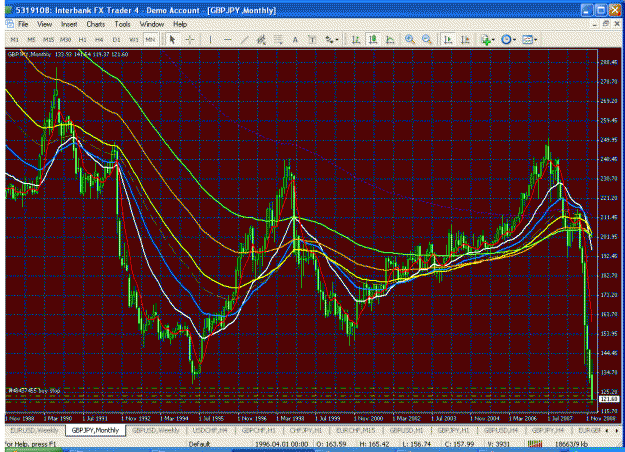625x452 pixels.
Task: Toggle the MN monthly timeframe button
Action: tap(150, 39)
